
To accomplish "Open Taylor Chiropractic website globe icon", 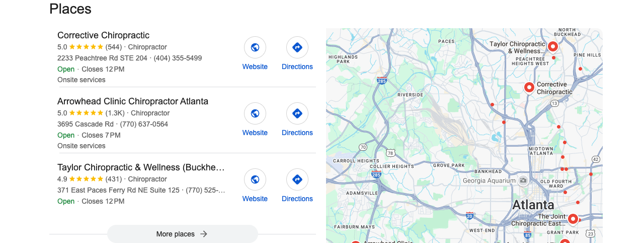I will point(255,179).
